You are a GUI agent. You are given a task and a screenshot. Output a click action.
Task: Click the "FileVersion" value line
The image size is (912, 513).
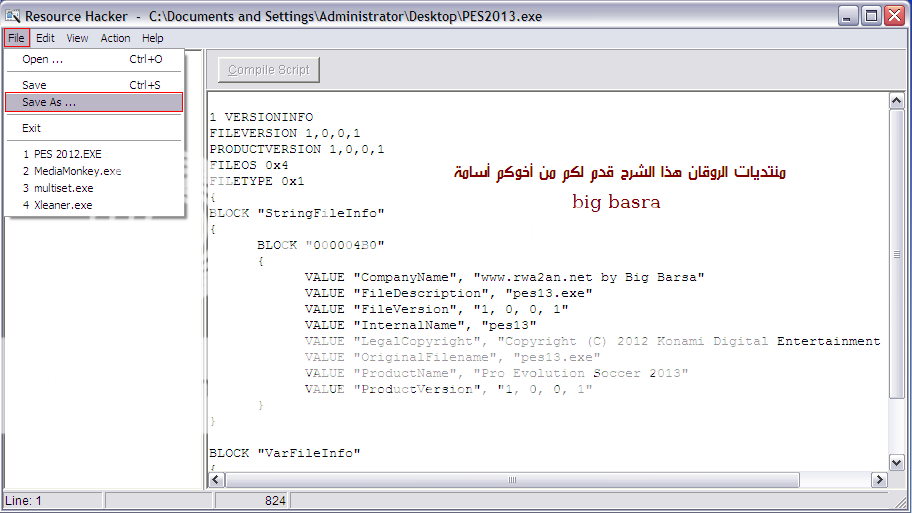pos(436,309)
